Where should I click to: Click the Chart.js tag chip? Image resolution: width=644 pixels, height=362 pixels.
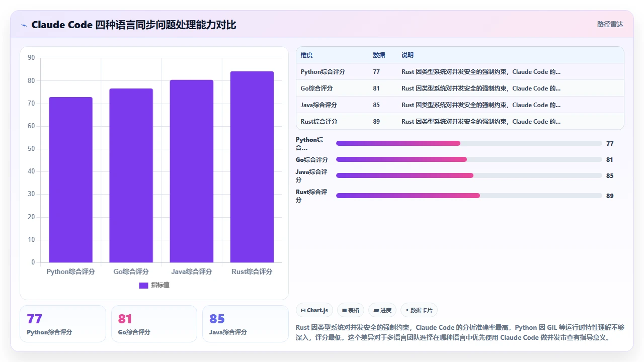click(314, 310)
